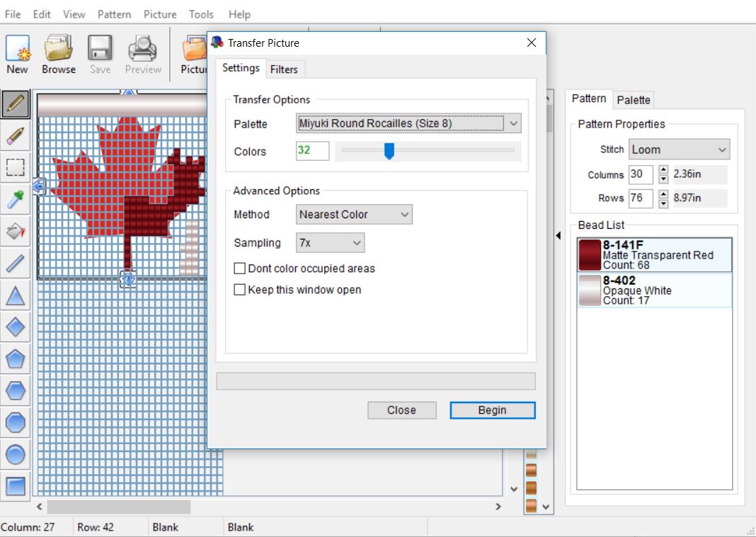Select the Paint bucket fill tool
The width and height of the screenshot is (756, 537).
coord(16,231)
